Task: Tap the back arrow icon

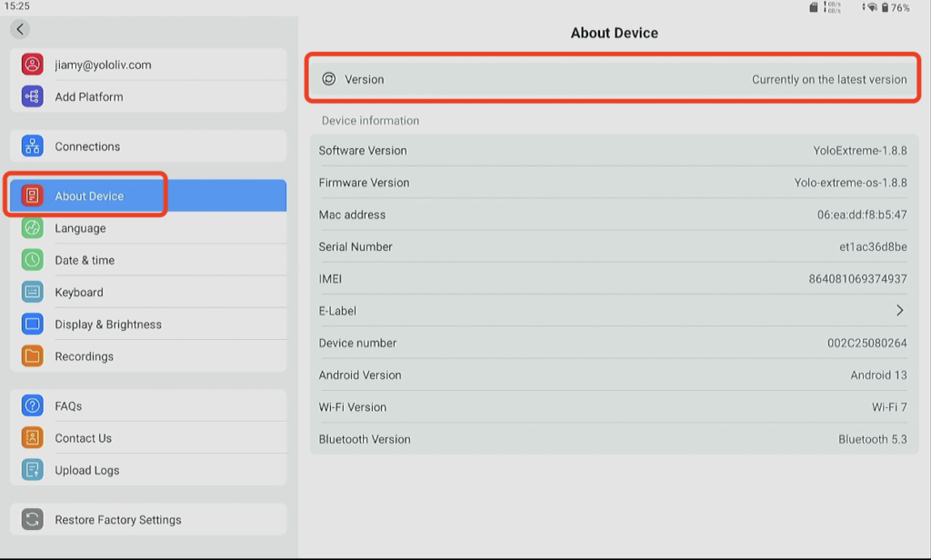Action: [x=20, y=29]
